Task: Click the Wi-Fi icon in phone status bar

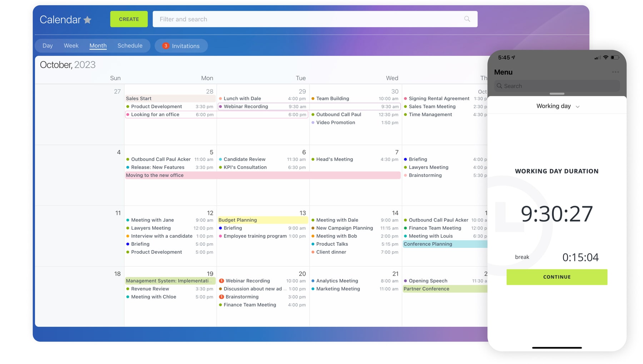Action: click(605, 58)
